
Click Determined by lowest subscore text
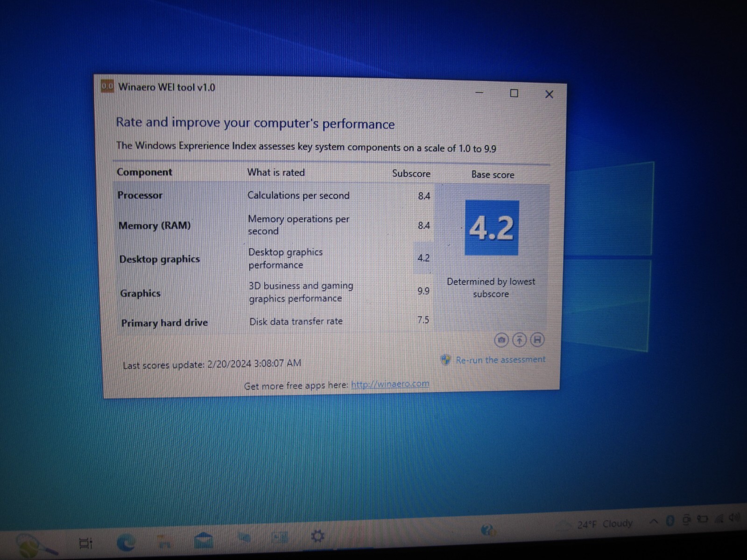(491, 288)
